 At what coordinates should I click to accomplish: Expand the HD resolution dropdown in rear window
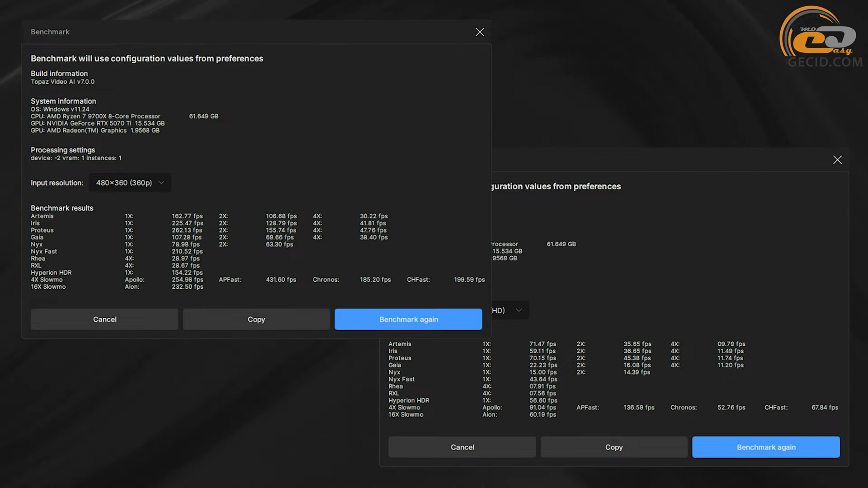pos(510,310)
